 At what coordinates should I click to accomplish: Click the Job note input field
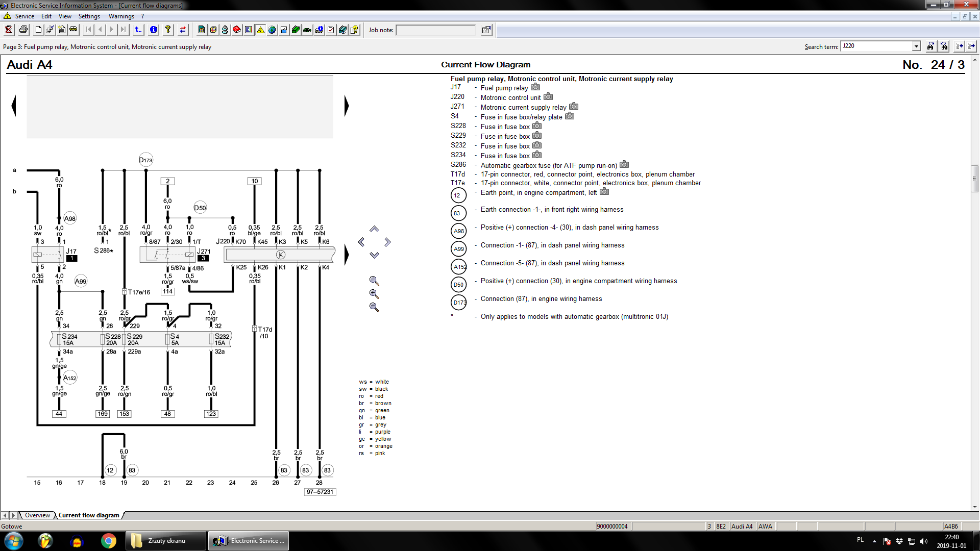click(x=435, y=30)
